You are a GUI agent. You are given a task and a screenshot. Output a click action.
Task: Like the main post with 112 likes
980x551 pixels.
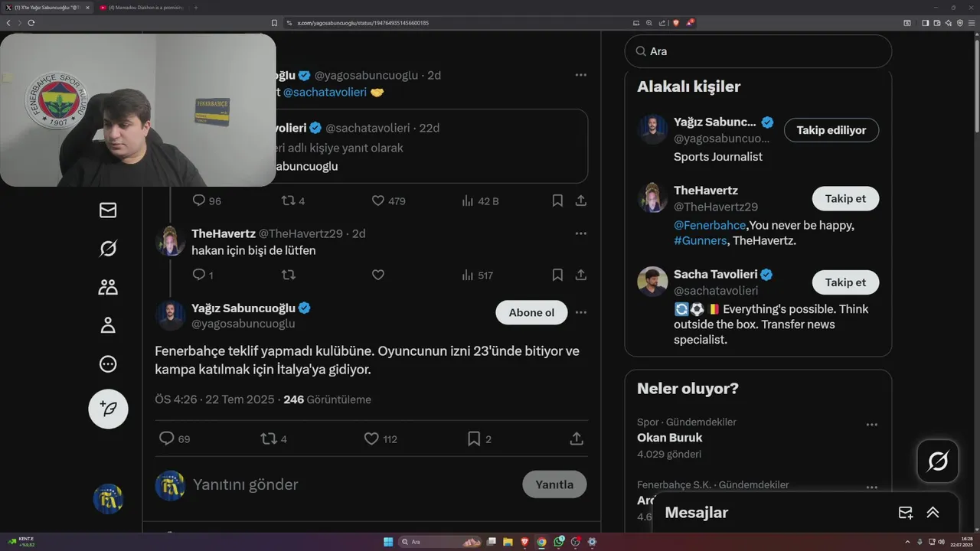click(x=371, y=439)
